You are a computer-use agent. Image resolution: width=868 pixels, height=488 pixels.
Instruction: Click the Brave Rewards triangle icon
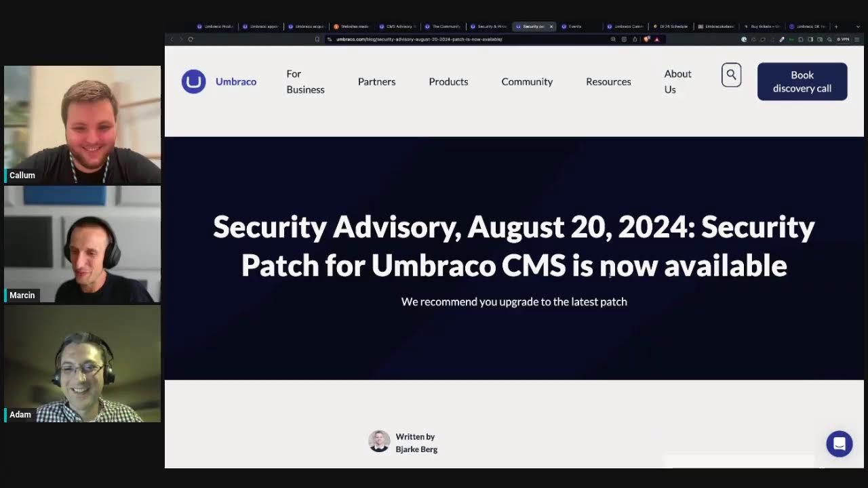[x=656, y=39]
